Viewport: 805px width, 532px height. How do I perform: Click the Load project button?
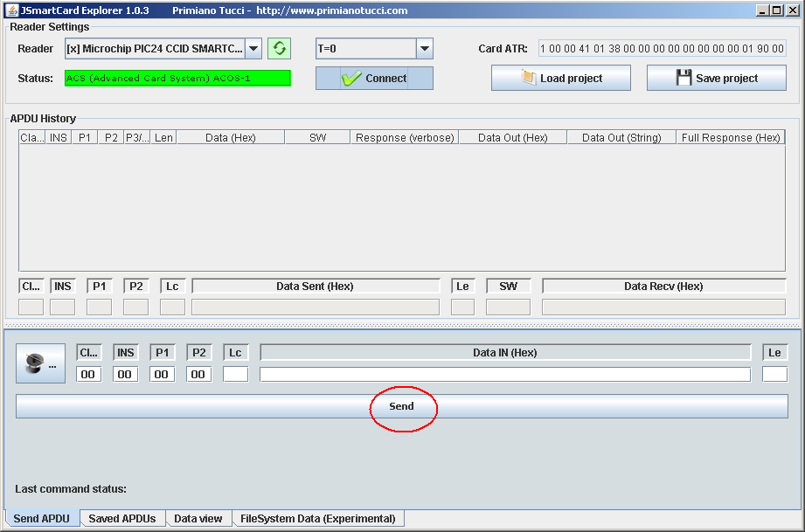point(560,78)
